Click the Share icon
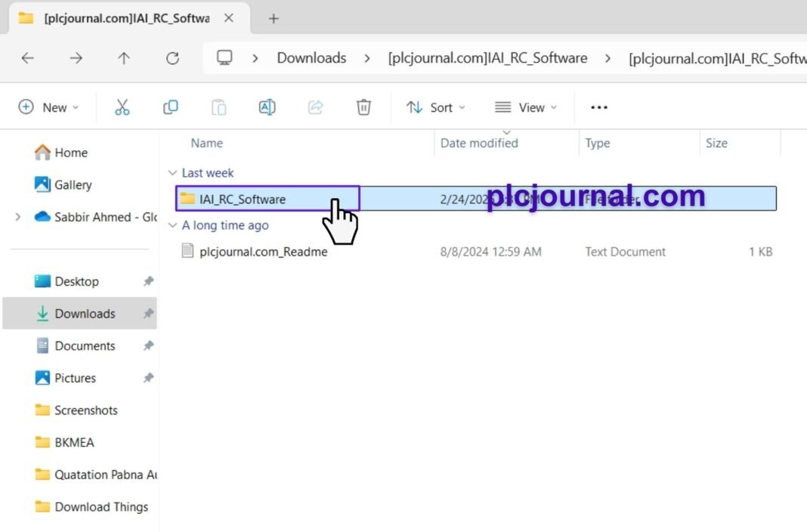Image resolution: width=807 pixels, height=532 pixels. [x=315, y=107]
